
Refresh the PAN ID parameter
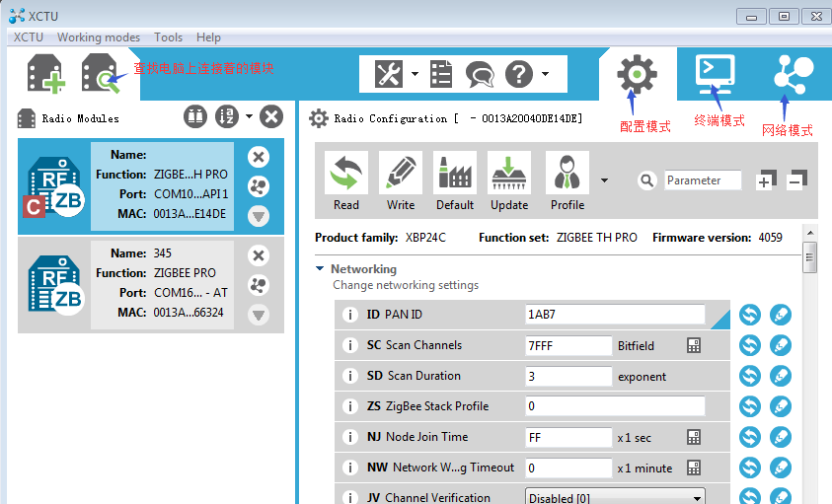[x=750, y=315]
